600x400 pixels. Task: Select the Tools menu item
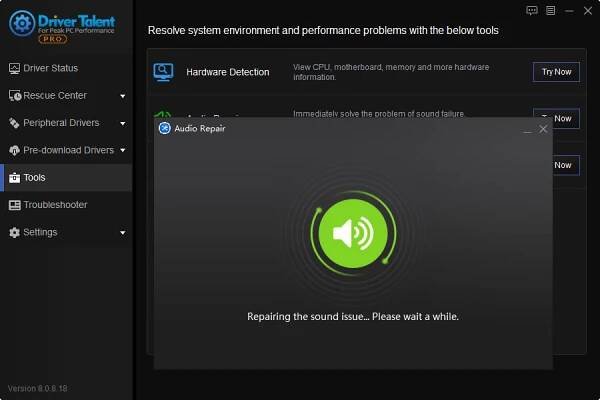tap(35, 178)
